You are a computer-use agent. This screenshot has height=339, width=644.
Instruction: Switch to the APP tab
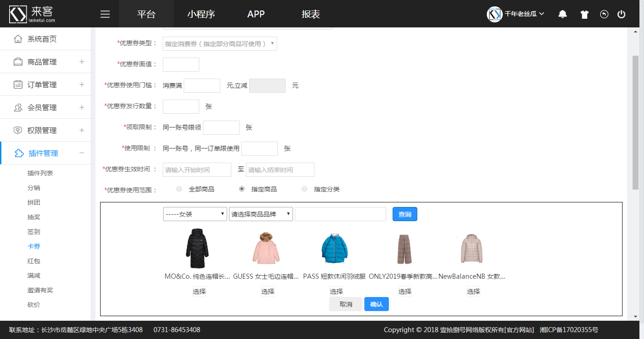[x=256, y=14]
